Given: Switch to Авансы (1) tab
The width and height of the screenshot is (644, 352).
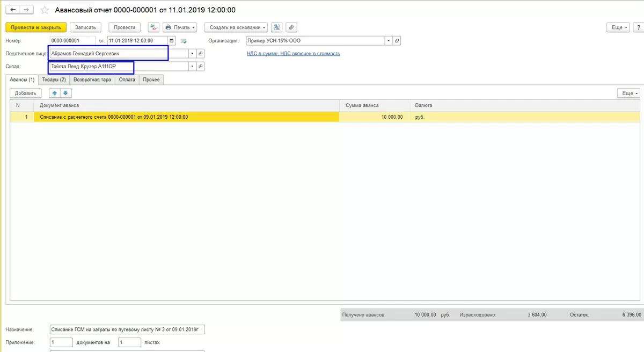Looking at the screenshot, I should coord(22,80).
